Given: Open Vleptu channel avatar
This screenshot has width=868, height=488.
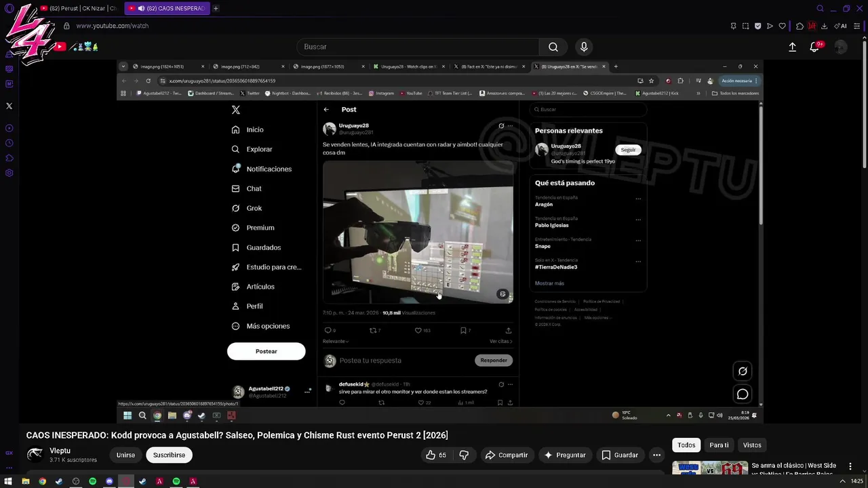Looking at the screenshot, I should (35, 455).
